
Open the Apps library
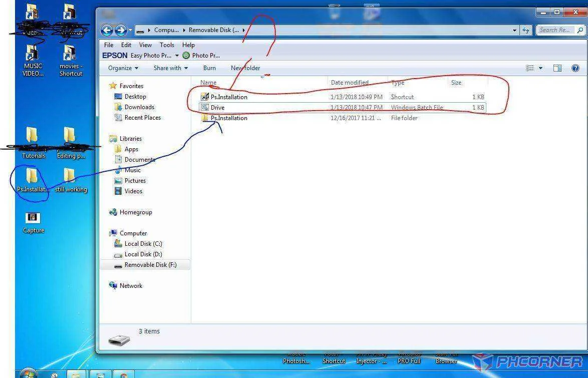(x=131, y=149)
